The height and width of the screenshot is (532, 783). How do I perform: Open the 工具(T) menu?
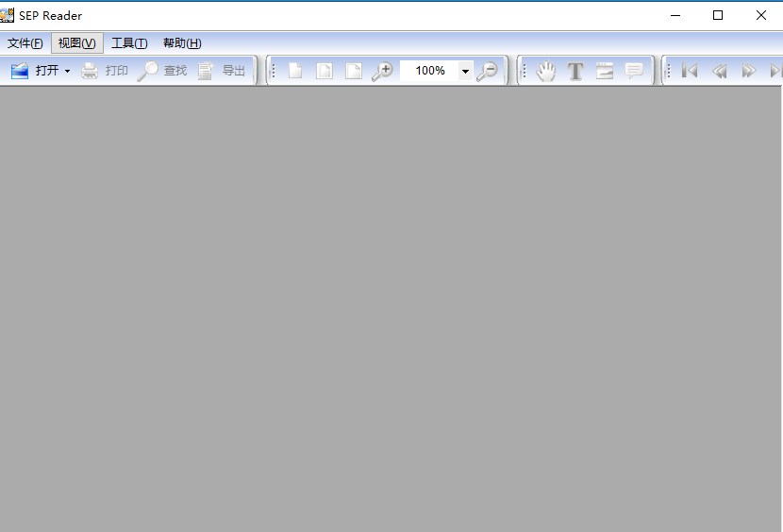point(129,43)
